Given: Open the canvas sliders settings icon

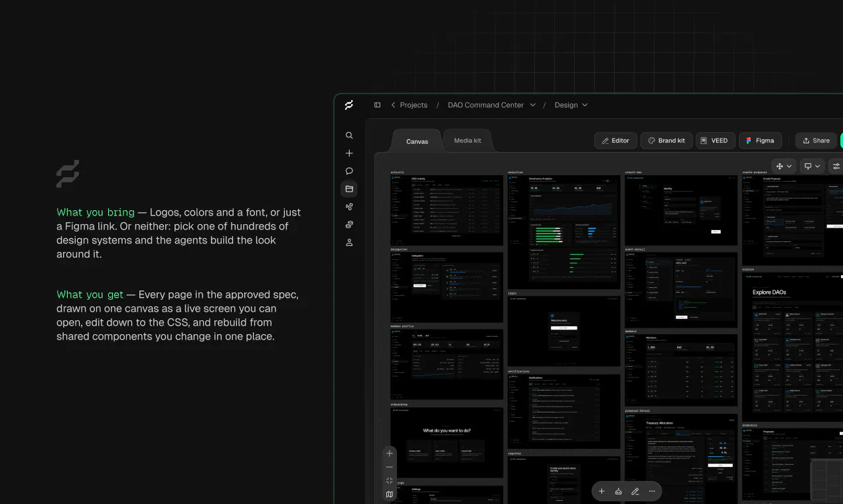Looking at the screenshot, I should pos(836,166).
